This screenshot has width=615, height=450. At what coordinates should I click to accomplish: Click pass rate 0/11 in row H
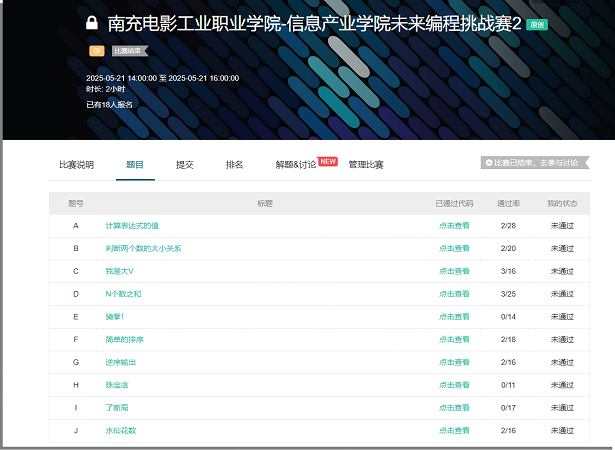coord(508,385)
